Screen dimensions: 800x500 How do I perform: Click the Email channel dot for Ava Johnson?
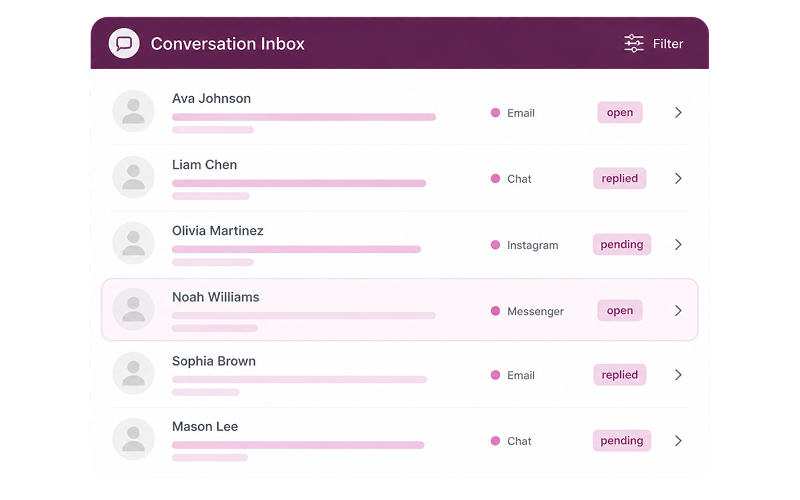click(x=495, y=113)
